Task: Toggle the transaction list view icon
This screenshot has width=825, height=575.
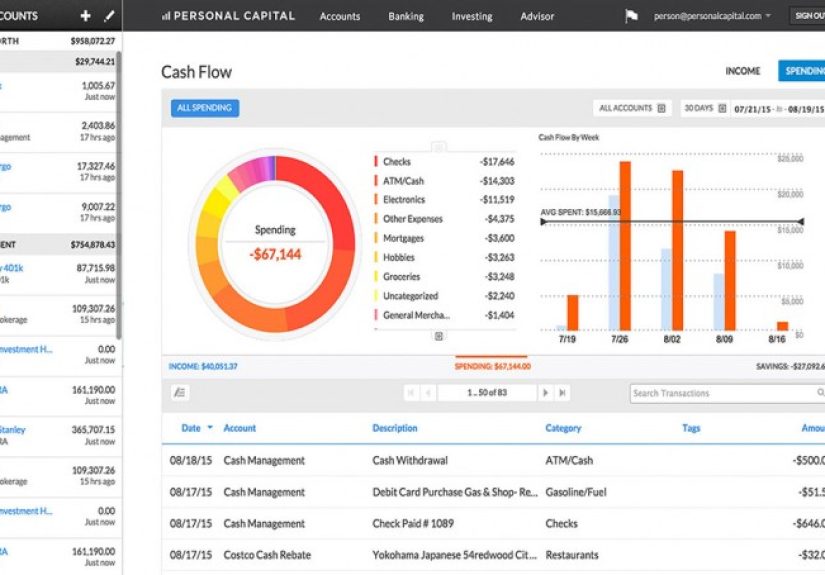Action: tap(180, 392)
